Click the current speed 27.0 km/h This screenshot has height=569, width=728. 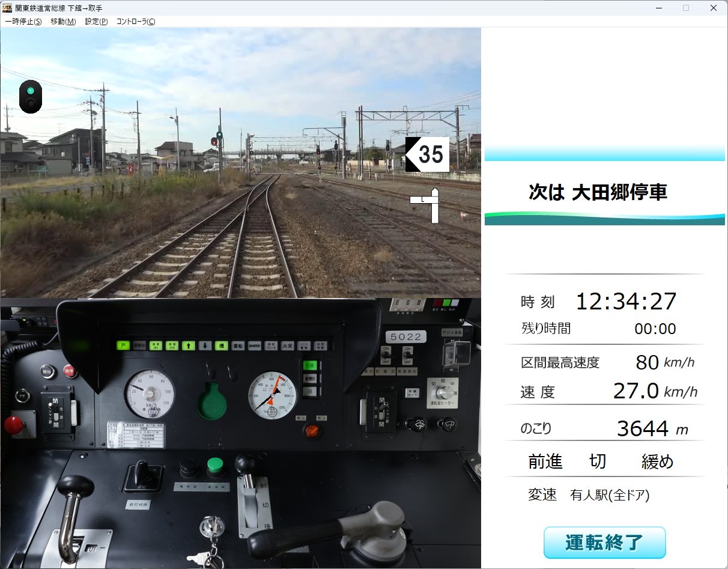tap(655, 391)
